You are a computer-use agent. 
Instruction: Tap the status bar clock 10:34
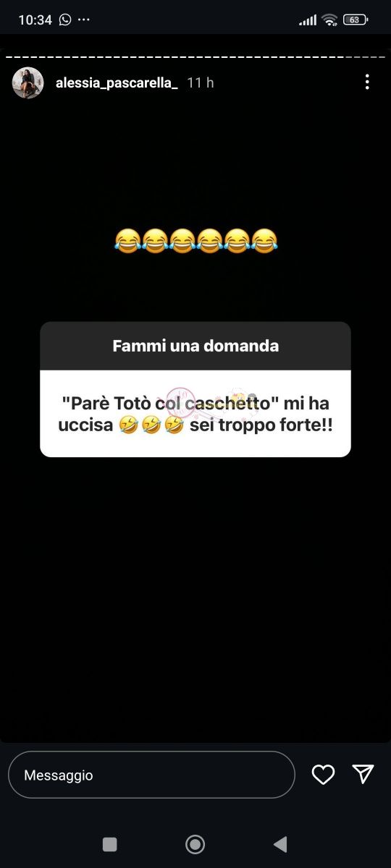[x=35, y=20]
